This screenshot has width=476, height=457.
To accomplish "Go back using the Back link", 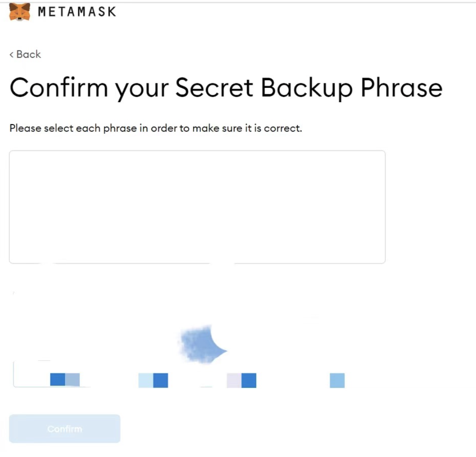I will coord(25,54).
